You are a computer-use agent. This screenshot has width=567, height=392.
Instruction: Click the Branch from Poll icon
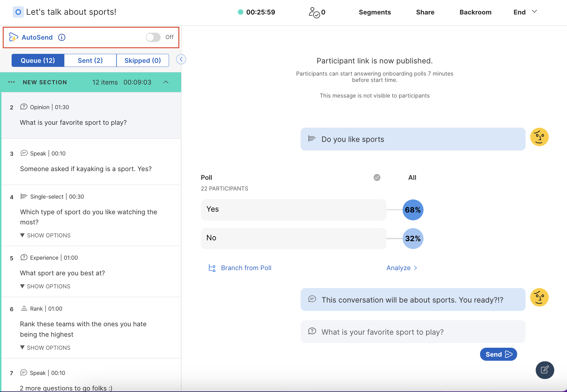(212, 268)
